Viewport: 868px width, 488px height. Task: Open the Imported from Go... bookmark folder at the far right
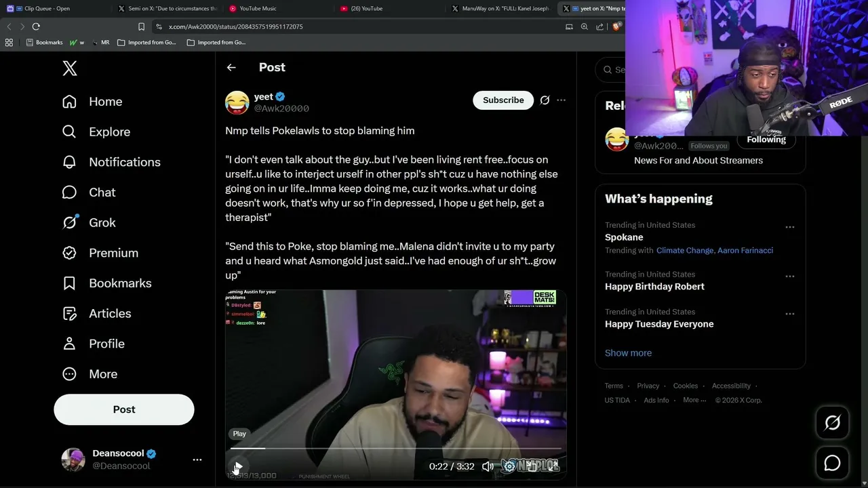[x=216, y=42]
